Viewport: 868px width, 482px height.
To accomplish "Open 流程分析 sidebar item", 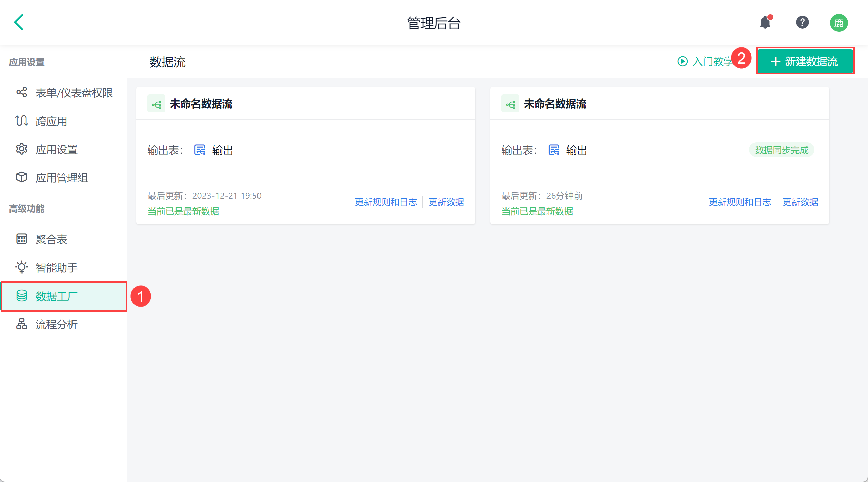I will click(x=56, y=324).
